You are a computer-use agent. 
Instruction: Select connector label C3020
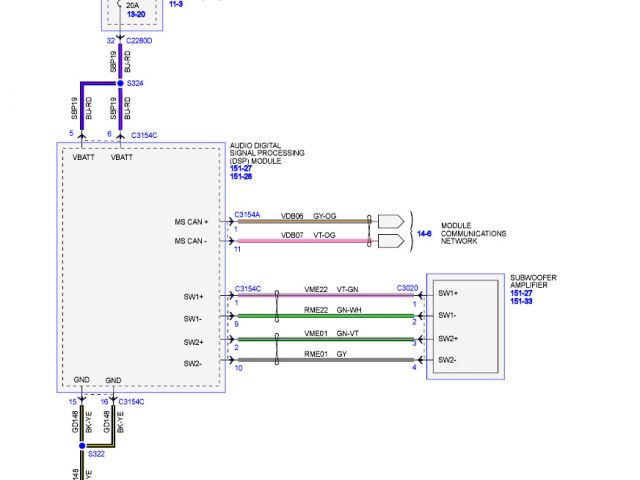[x=406, y=289]
